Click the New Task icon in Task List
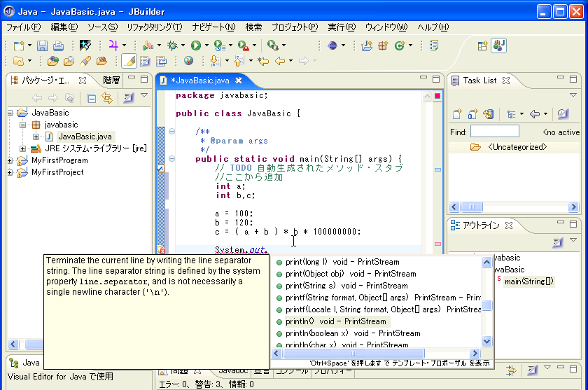Image resolution: width=588 pixels, height=390 pixels. tap(456, 114)
